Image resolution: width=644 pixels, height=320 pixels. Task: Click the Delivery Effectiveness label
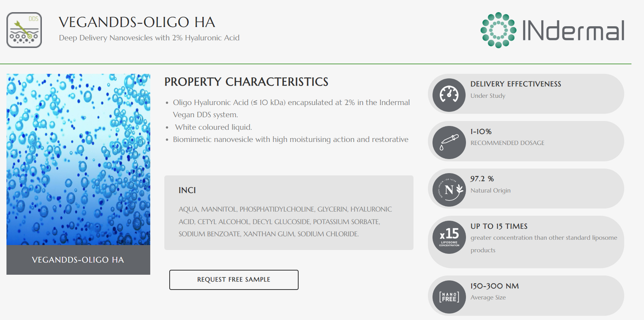(515, 84)
